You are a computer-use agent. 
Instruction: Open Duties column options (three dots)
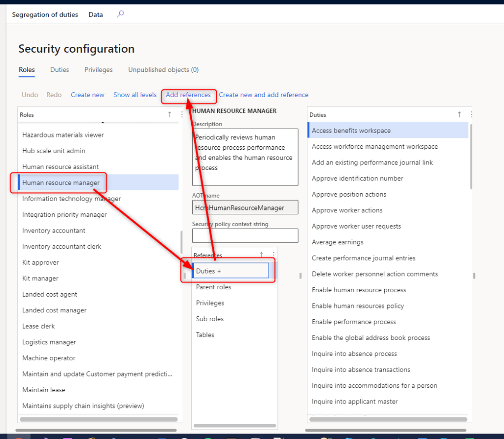point(471,114)
